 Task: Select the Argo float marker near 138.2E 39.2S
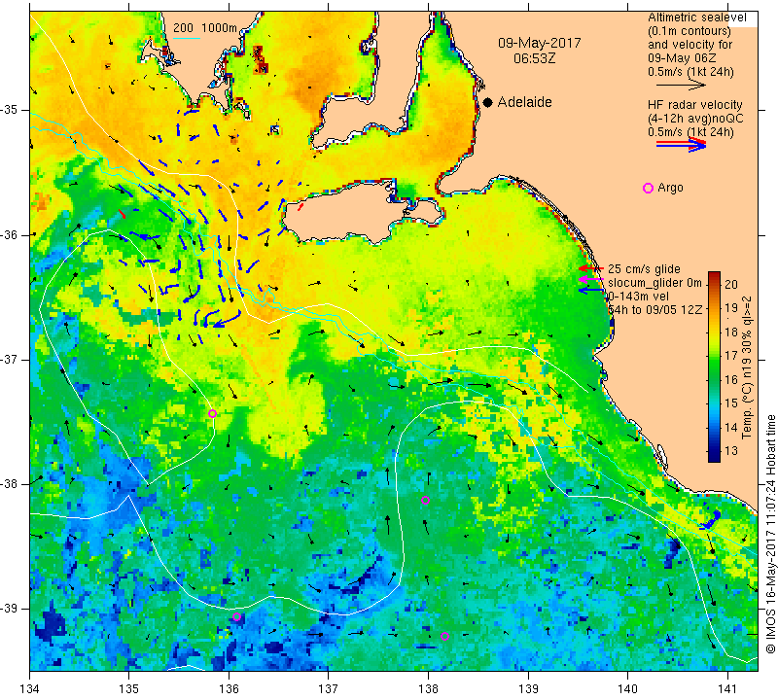[x=444, y=637]
